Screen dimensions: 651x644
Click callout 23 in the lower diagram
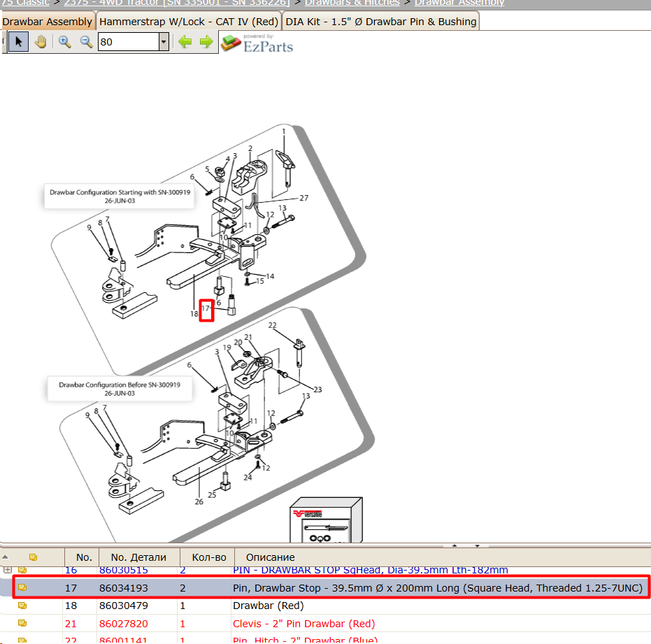click(317, 389)
